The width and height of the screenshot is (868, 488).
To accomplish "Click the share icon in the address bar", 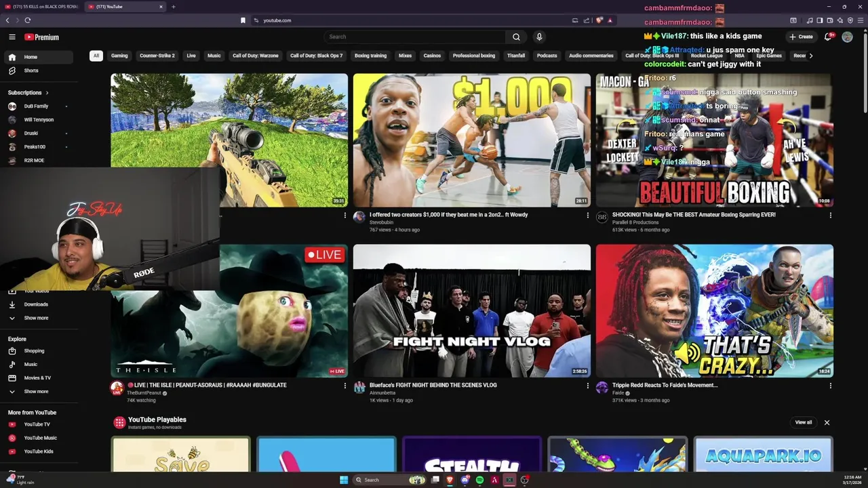I will pos(587,20).
